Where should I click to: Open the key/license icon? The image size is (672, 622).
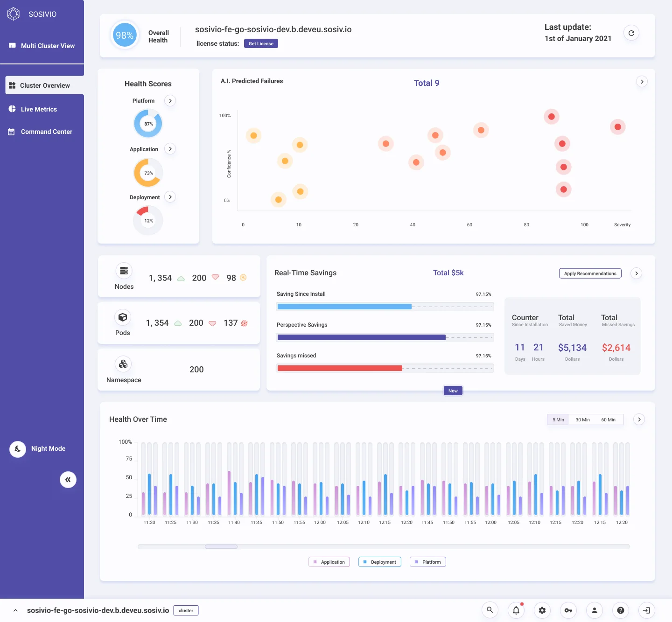click(x=568, y=610)
